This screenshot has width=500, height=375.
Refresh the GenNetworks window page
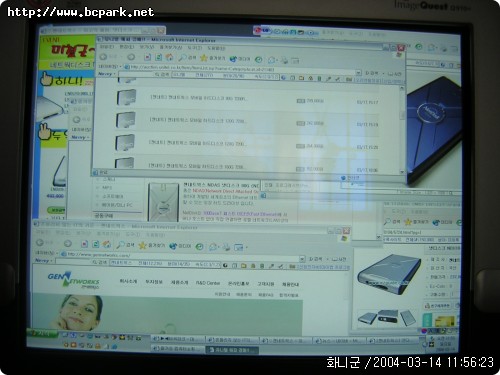[96, 244]
